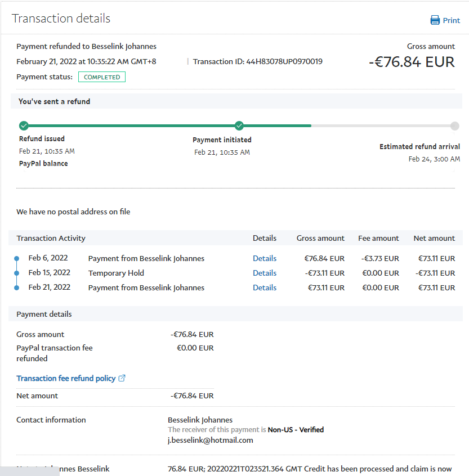Click the Payment details section header
This screenshot has width=469, height=476.
click(44, 315)
